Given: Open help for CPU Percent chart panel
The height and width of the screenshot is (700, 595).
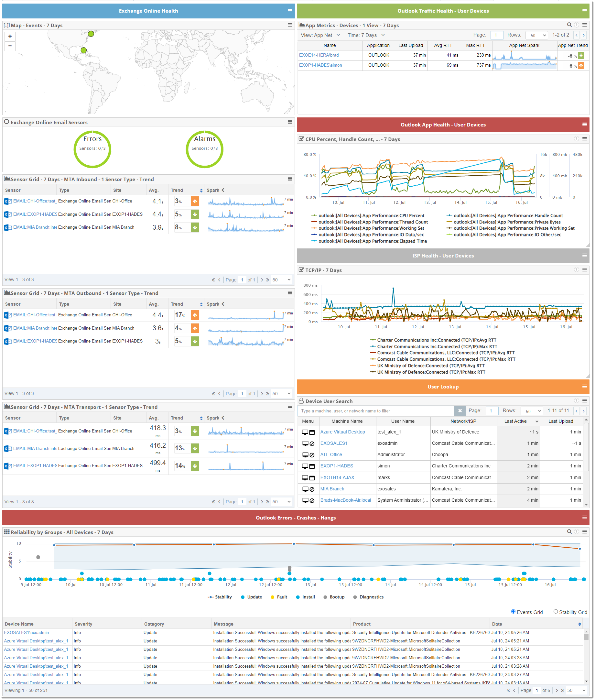Looking at the screenshot, I should coord(577,139).
